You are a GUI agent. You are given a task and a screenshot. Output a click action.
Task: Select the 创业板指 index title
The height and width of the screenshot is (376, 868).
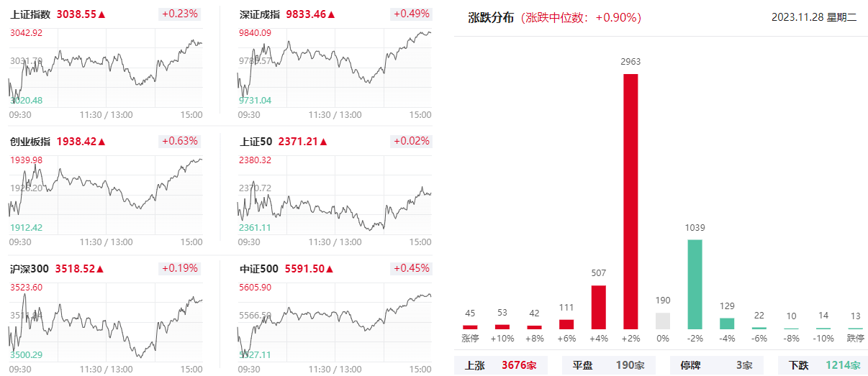(30, 142)
